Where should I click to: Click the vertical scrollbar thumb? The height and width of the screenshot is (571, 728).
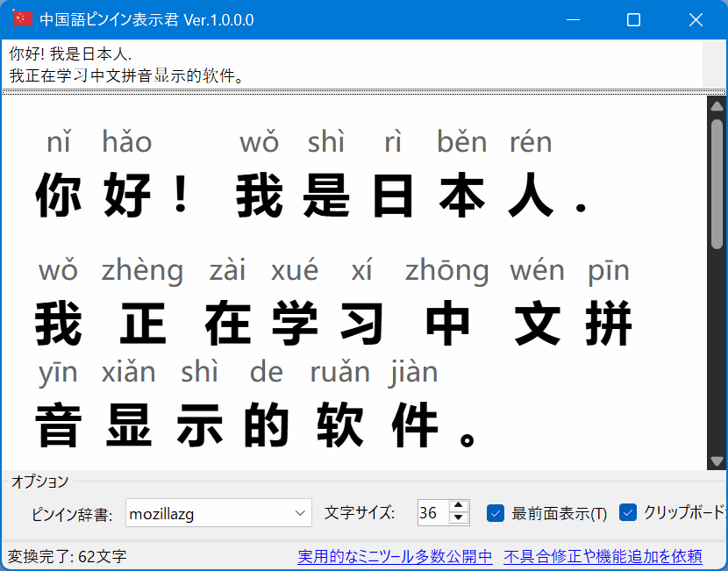pyautogui.click(x=716, y=175)
